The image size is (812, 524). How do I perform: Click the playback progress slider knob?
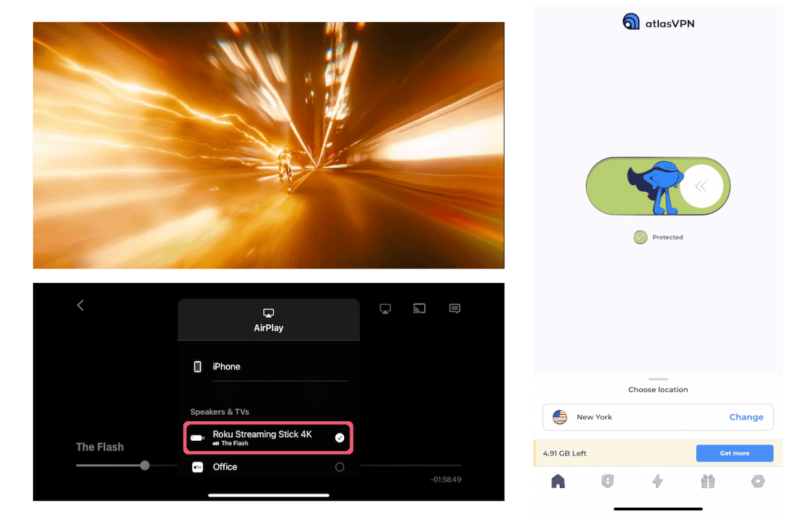(x=145, y=465)
